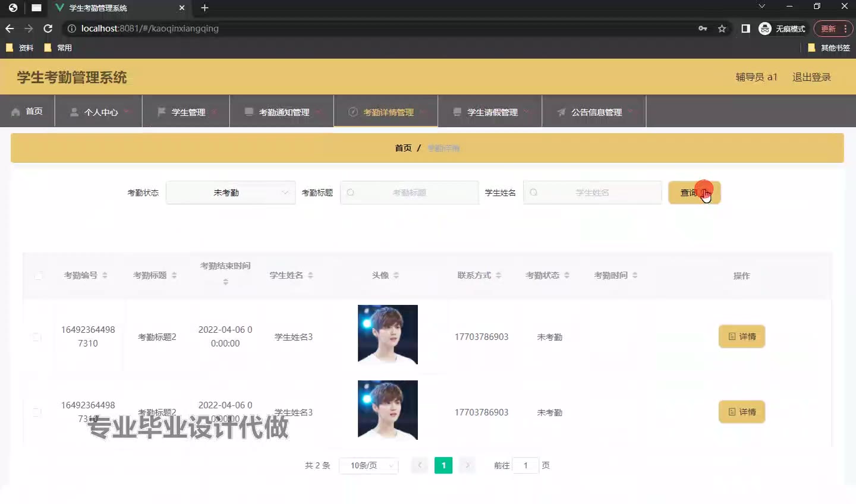The width and height of the screenshot is (856, 504).
Task: Tick the checkbox for the second table row
Action: 36,412
